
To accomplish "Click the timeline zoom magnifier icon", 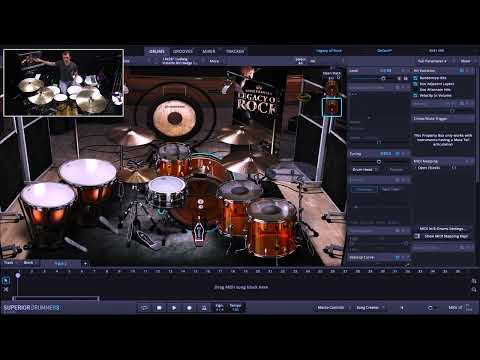I will coord(474,290).
